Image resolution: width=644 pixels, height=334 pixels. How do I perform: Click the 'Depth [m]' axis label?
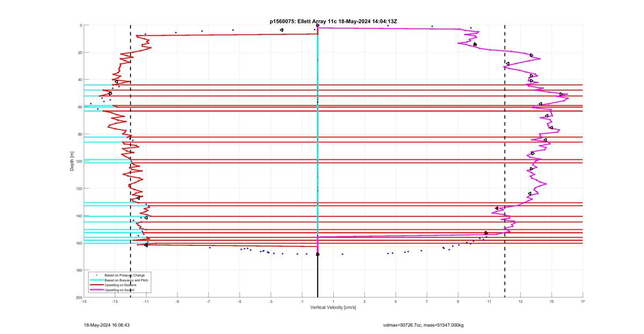coord(72,161)
